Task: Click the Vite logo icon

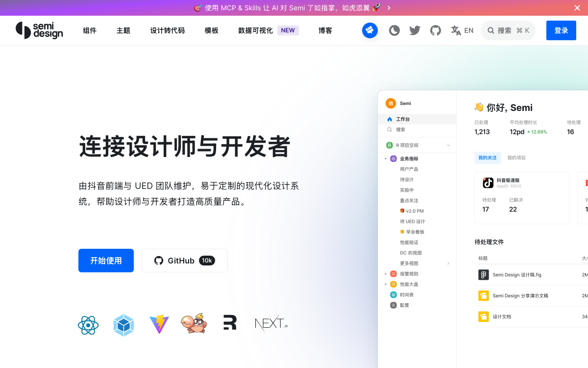Action: pos(159,325)
